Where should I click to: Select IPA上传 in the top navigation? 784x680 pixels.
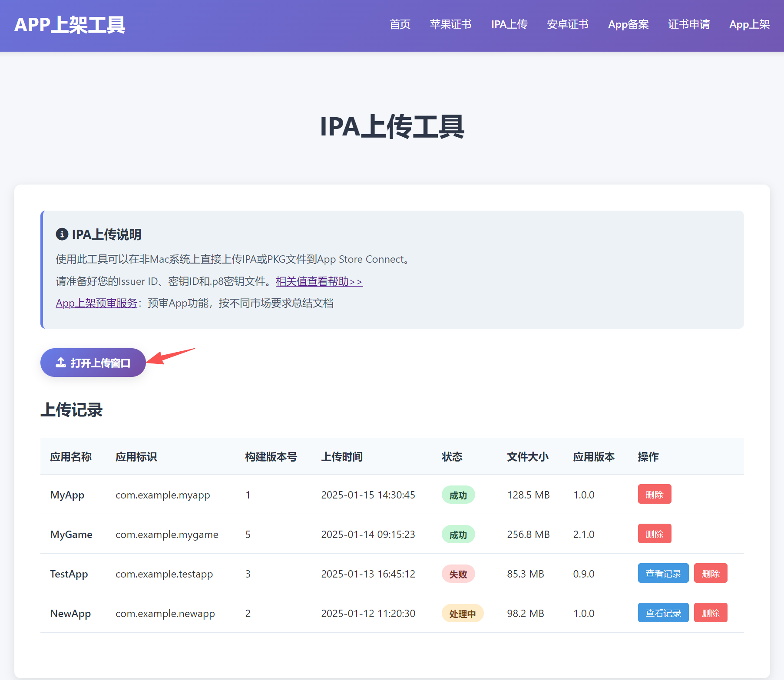pyautogui.click(x=509, y=24)
